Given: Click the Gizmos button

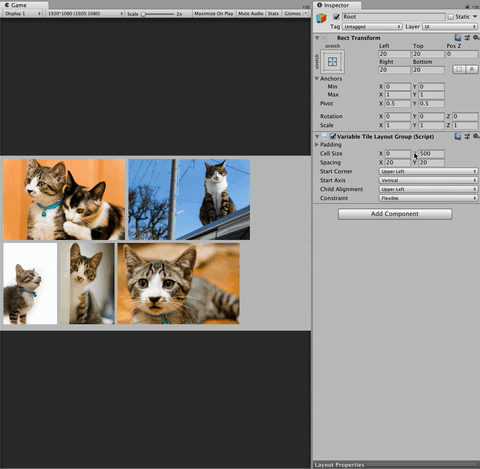Looking at the screenshot, I should tap(292, 14).
